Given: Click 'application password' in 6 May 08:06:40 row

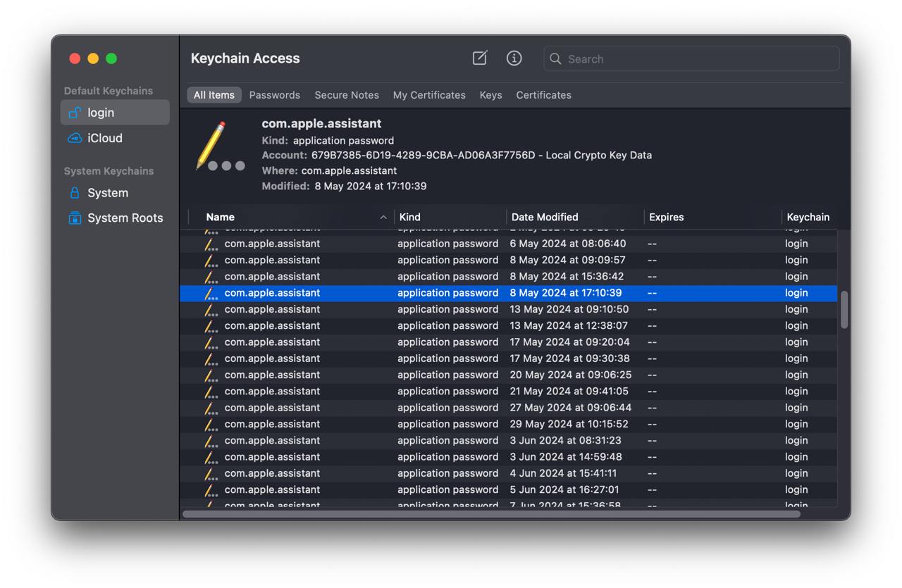Looking at the screenshot, I should [447, 244].
